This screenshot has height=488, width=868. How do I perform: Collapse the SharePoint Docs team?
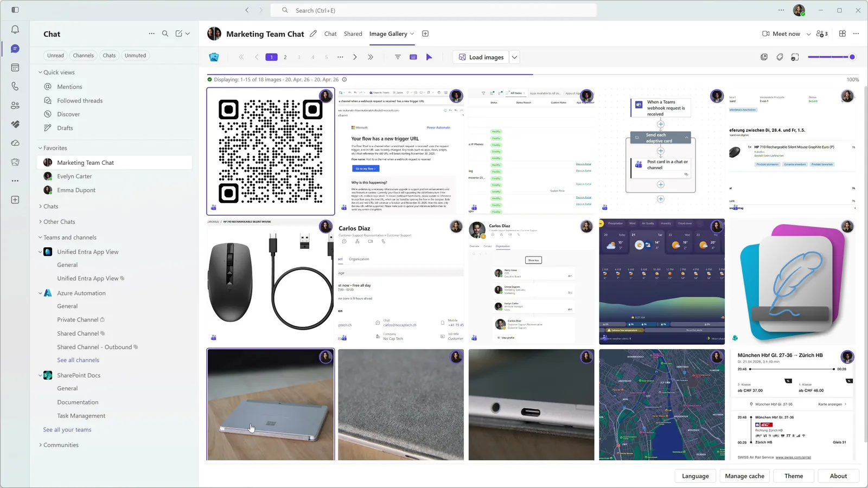click(x=40, y=375)
